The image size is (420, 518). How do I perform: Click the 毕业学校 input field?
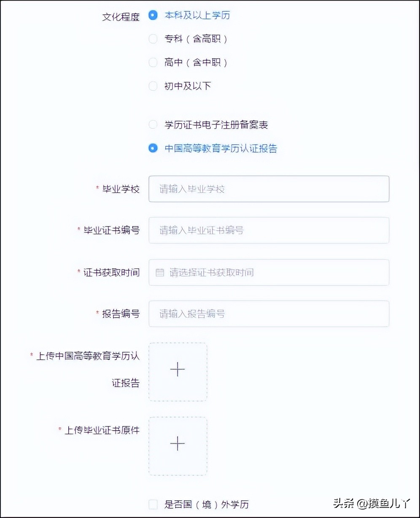(x=269, y=189)
